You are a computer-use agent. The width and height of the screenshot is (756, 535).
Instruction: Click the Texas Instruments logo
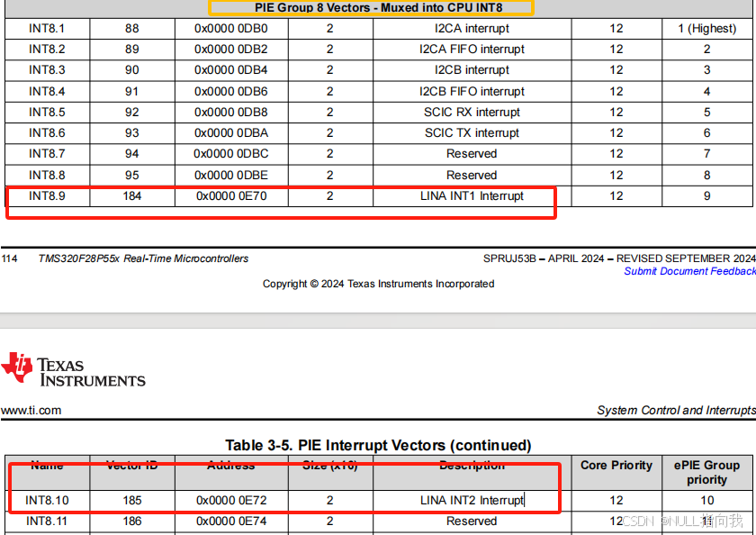pos(73,370)
